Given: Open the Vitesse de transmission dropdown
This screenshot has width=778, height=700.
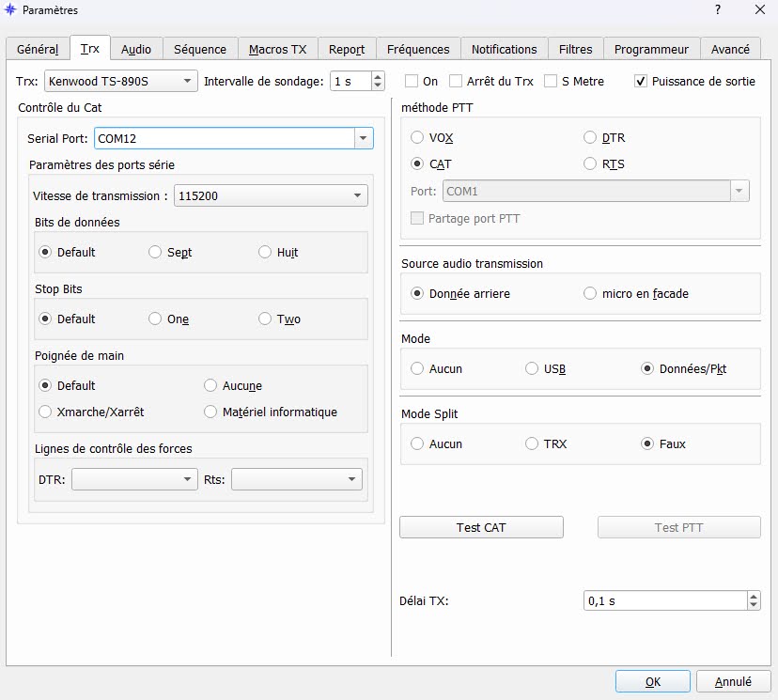Looking at the screenshot, I should (x=271, y=196).
